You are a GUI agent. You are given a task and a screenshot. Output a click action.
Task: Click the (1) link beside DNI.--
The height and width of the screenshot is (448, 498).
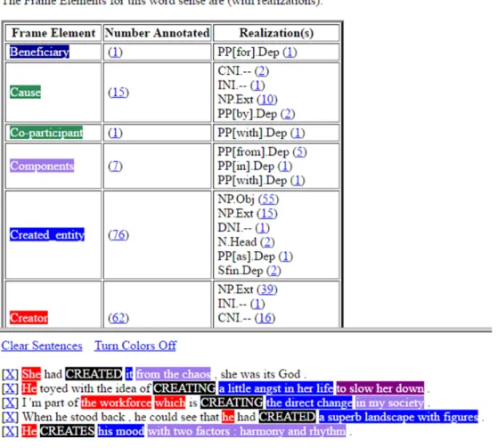(262, 228)
